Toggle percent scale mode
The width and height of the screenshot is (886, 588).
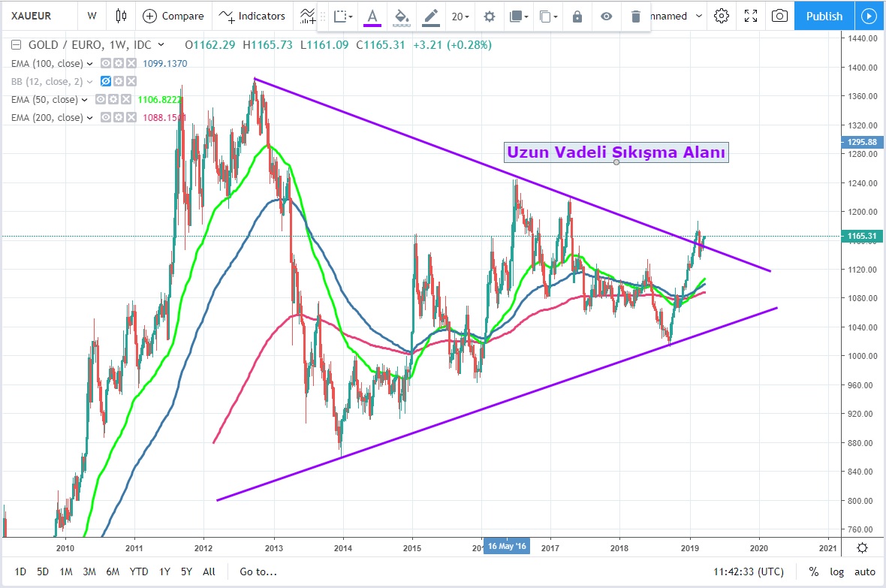pyautogui.click(x=814, y=571)
